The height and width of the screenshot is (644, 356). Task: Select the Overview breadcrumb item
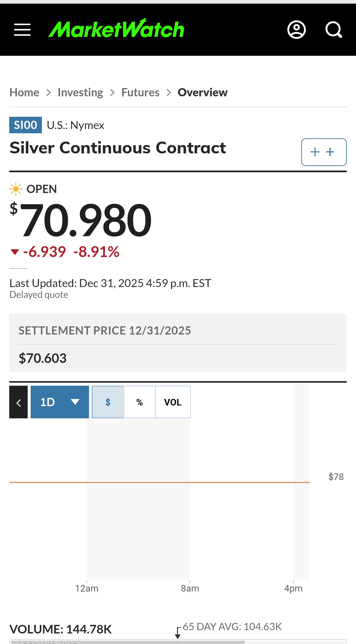click(x=202, y=93)
